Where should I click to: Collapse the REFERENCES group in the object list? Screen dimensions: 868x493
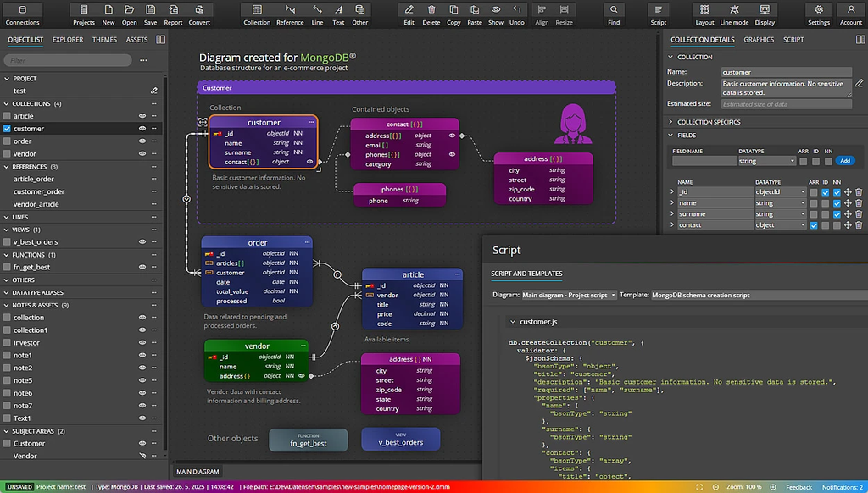point(7,167)
